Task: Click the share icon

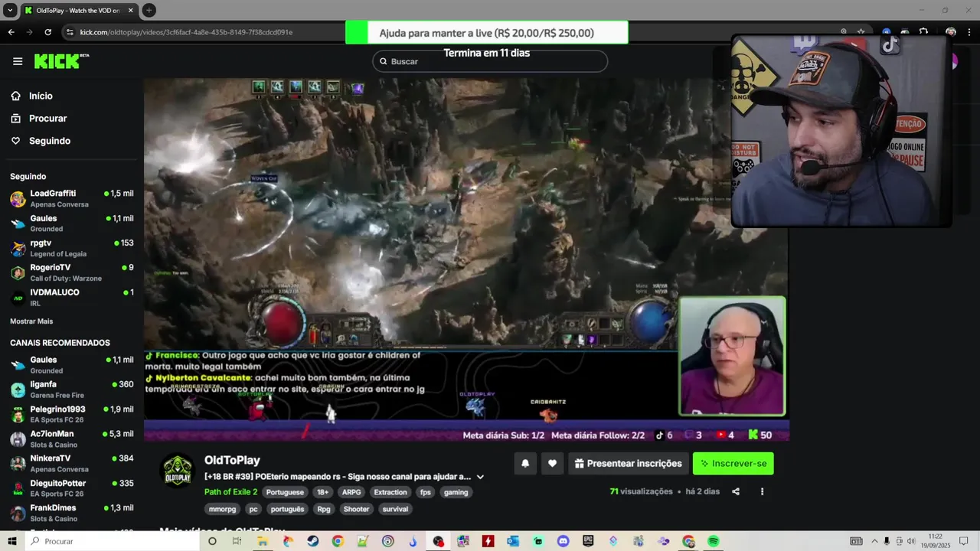Action: pyautogui.click(x=736, y=491)
